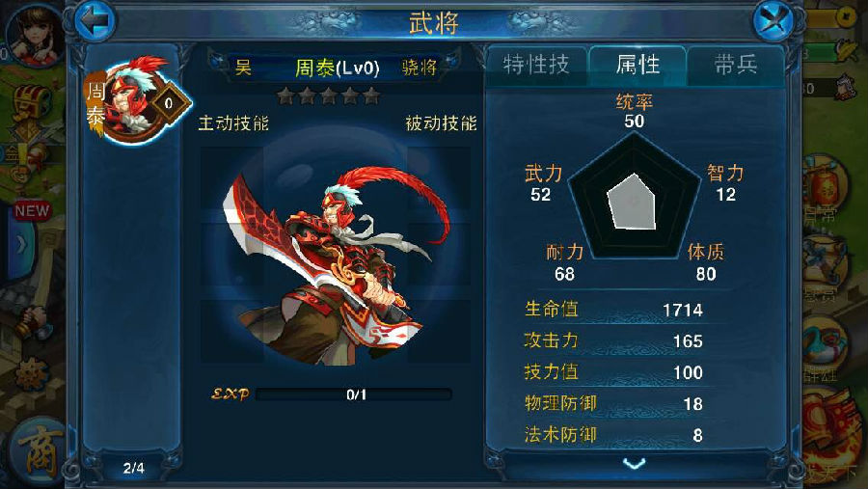This screenshot has width=868, height=489.
Task: Click the NEW badge on left sidebar
Action: [32, 210]
